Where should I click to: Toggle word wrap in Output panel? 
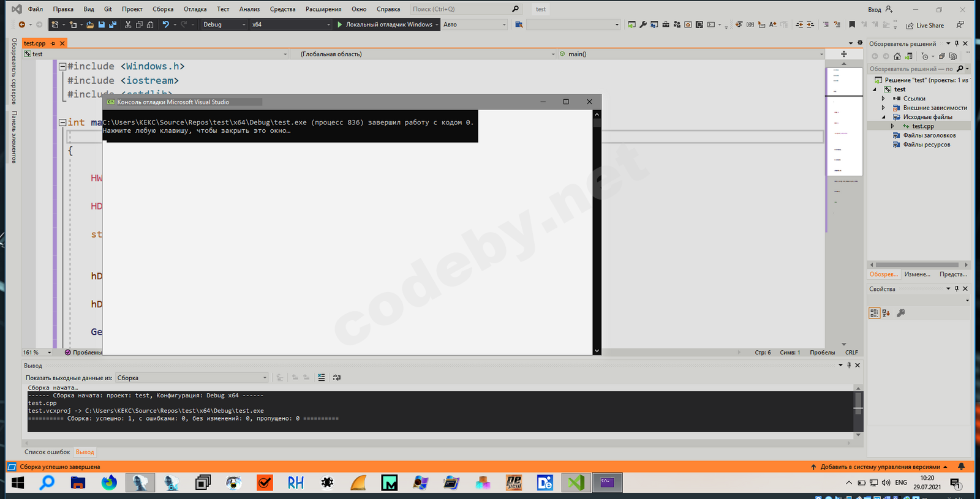click(x=337, y=378)
